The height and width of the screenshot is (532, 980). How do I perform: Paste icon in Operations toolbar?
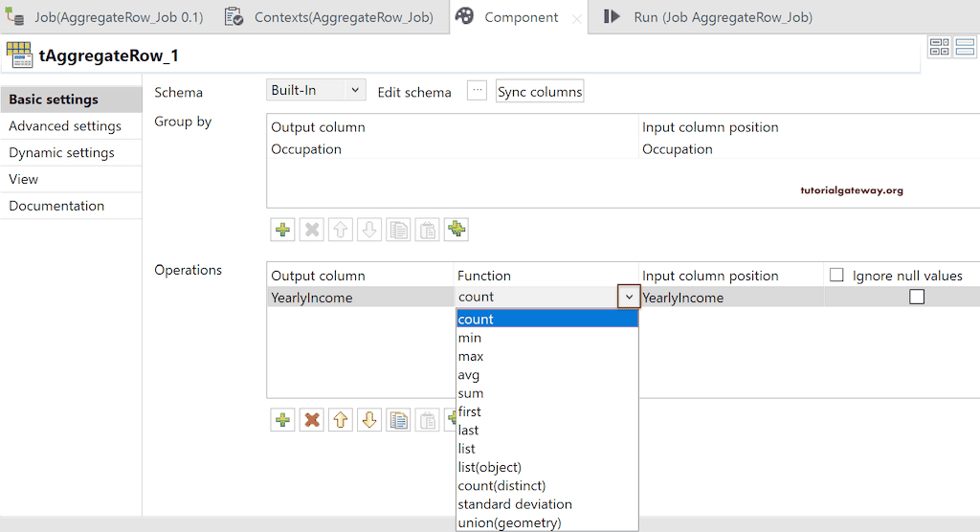point(428,419)
